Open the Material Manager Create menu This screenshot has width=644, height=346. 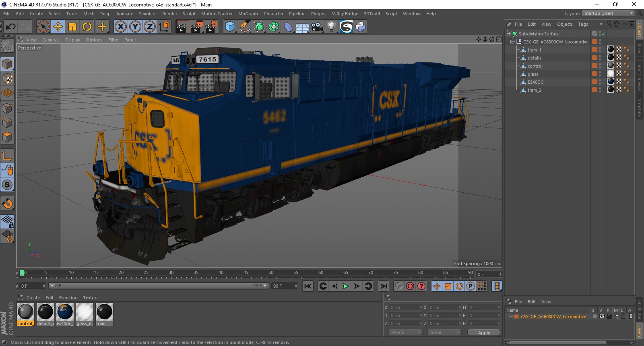pyautogui.click(x=33, y=298)
